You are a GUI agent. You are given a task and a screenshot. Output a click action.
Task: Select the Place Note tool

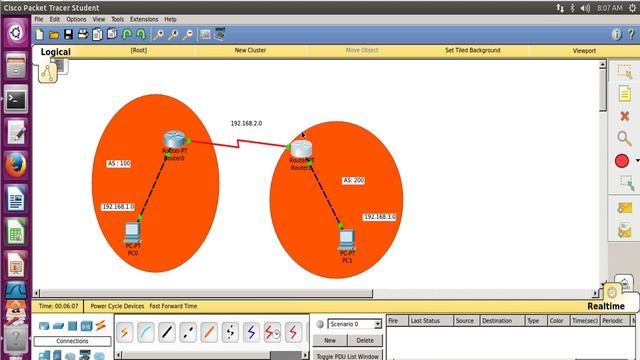click(x=624, y=94)
